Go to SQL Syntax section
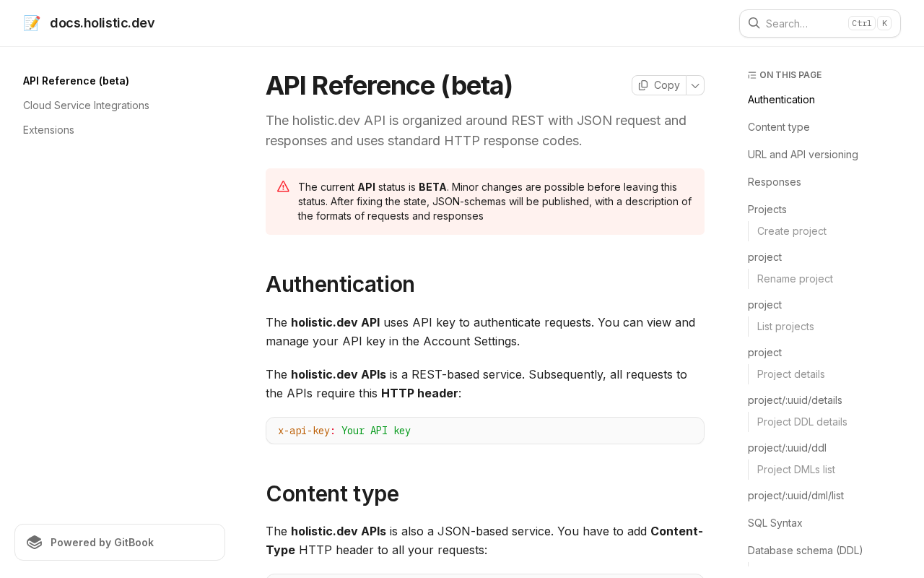924x578 pixels. point(775,523)
